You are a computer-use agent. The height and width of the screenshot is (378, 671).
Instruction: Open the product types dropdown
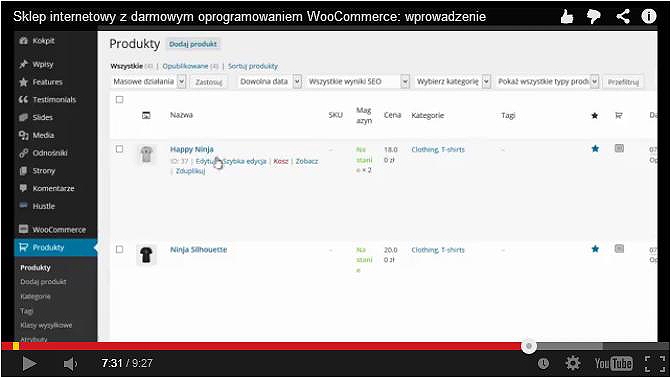[x=547, y=81]
